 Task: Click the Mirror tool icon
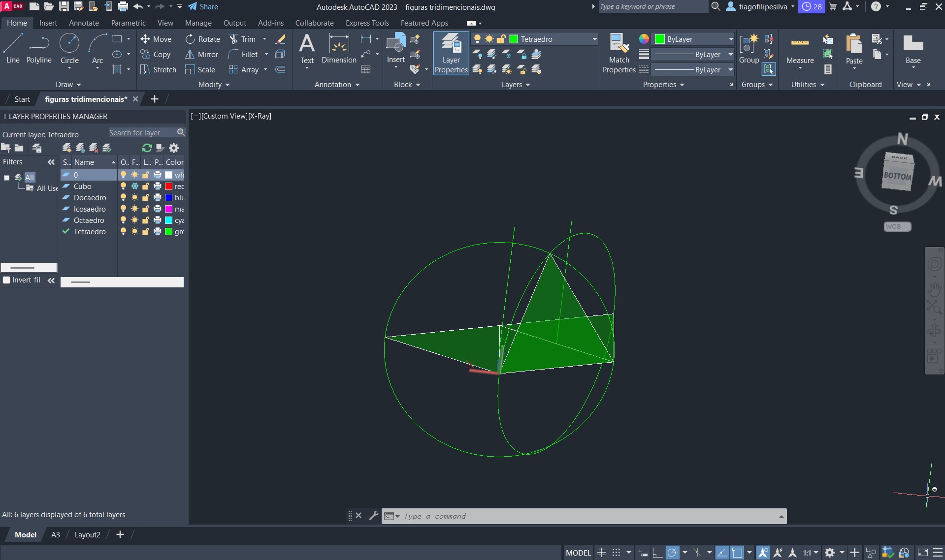click(x=190, y=55)
